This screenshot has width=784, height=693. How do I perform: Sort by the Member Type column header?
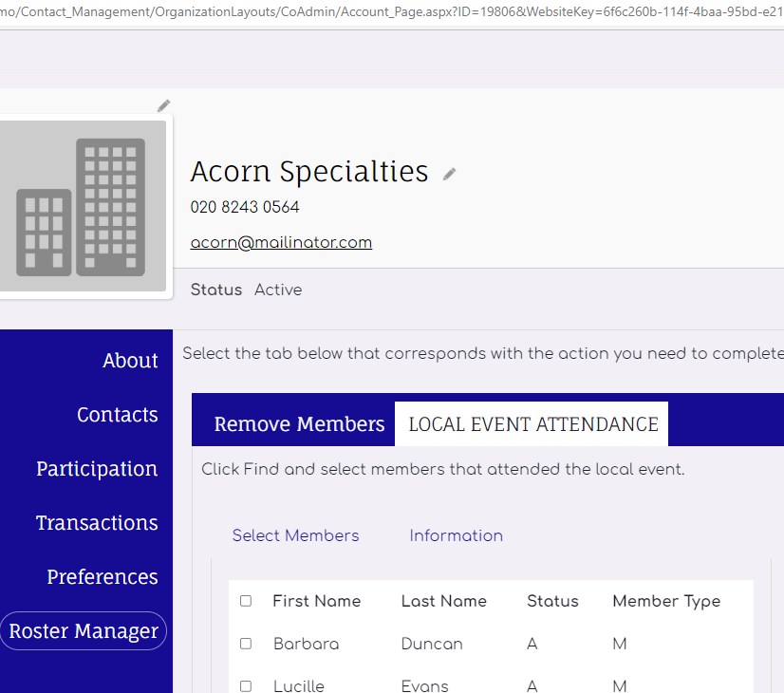pos(665,601)
